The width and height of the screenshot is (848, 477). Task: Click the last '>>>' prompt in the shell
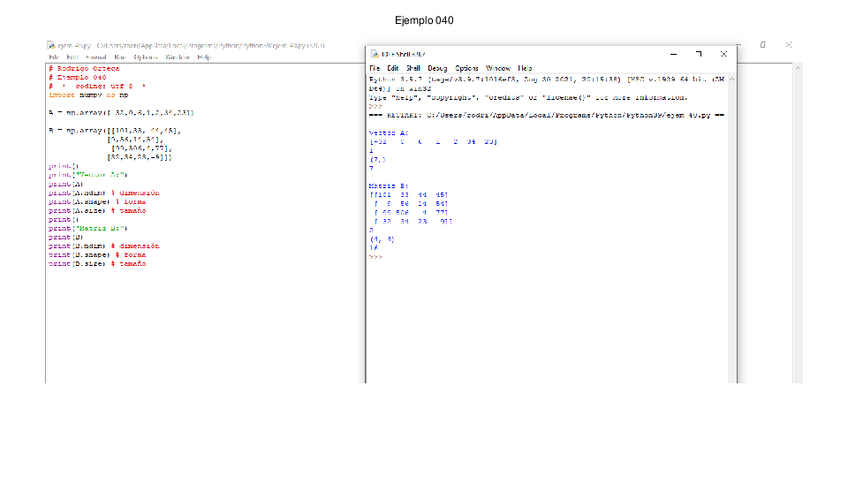tap(375, 256)
